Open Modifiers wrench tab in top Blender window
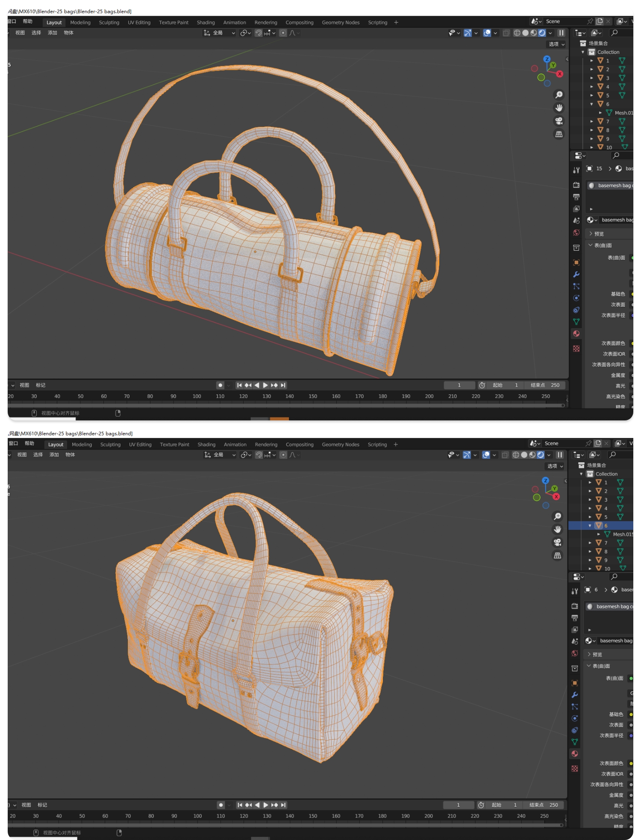 click(576, 274)
